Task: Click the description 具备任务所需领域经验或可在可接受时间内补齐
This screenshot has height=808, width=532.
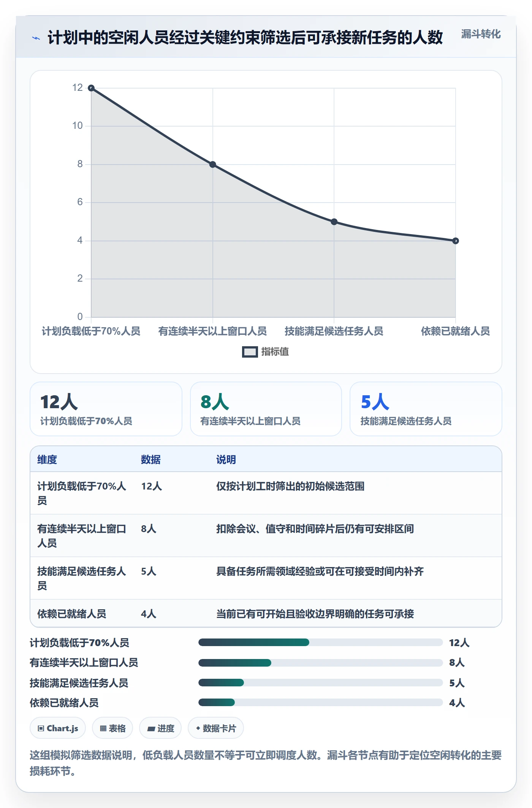Action: pos(320,572)
